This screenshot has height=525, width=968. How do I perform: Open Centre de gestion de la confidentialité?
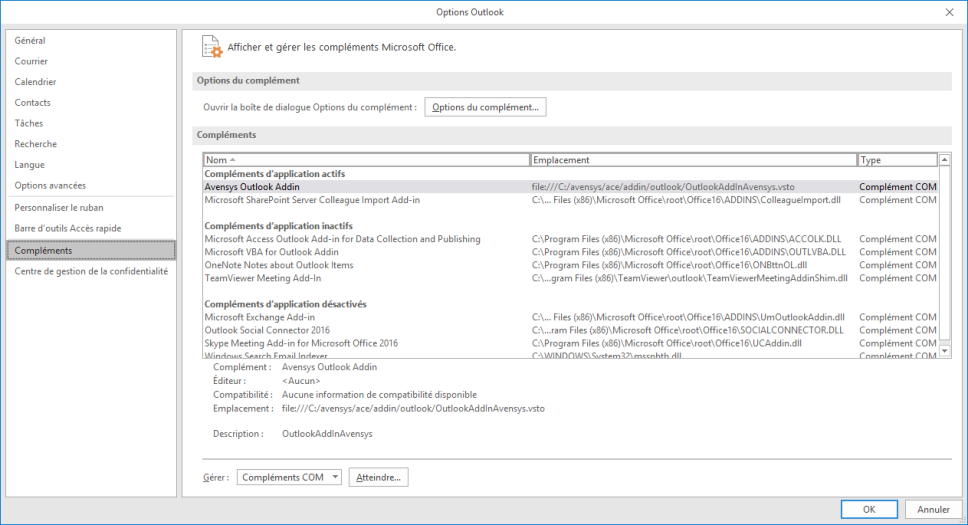pos(91,271)
